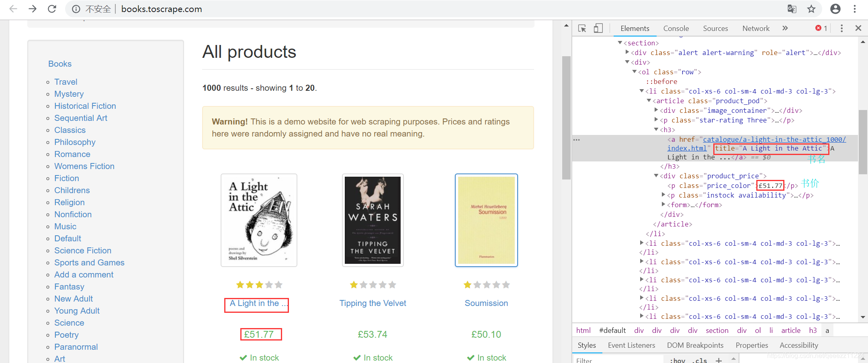This screenshot has width=868, height=363.
Task: Open the DevTools customize three-dot menu
Action: pyautogui.click(x=841, y=28)
